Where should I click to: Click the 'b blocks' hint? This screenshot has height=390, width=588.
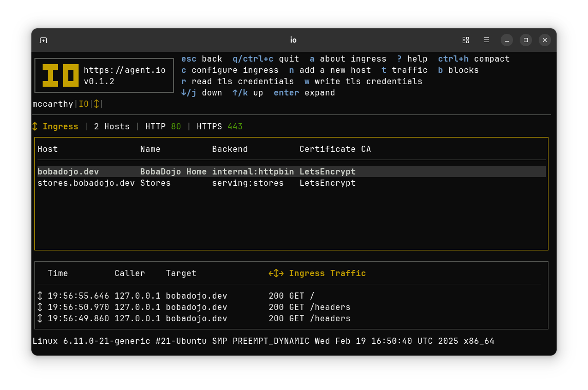tap(458, 70)
